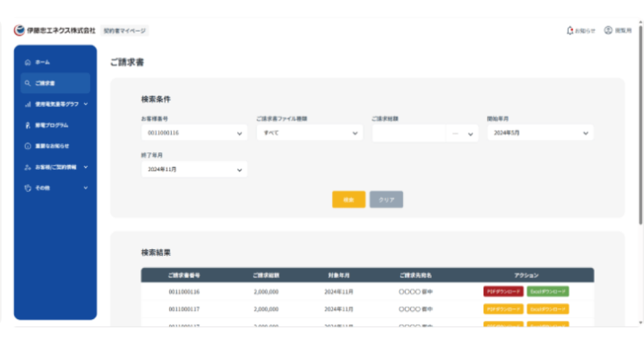The height and width of the screenshot is (338, 644).
Task: Click the gray クリア clear button
Action: [x=386, y=199]
